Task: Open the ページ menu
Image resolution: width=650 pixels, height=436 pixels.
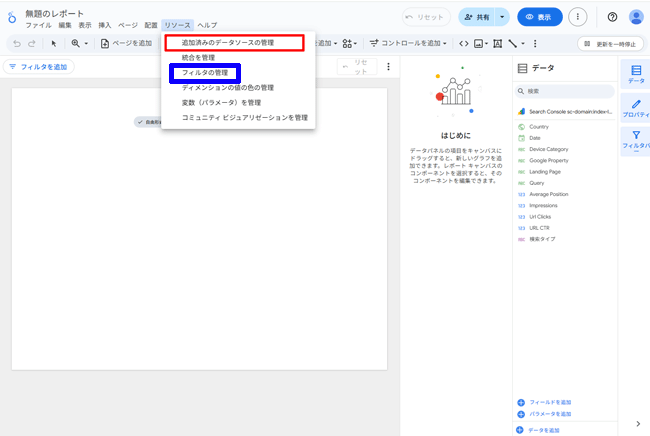Action: click(128, 25)
